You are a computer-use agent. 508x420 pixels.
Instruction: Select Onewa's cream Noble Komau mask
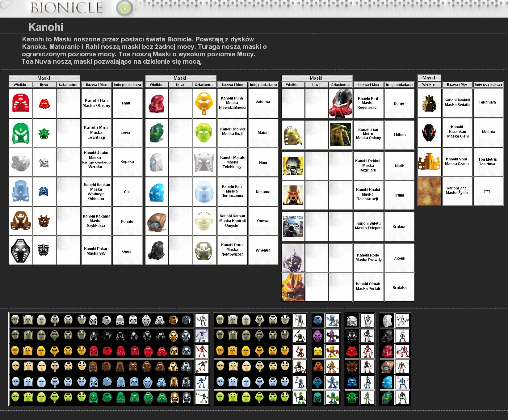[204, 221]
